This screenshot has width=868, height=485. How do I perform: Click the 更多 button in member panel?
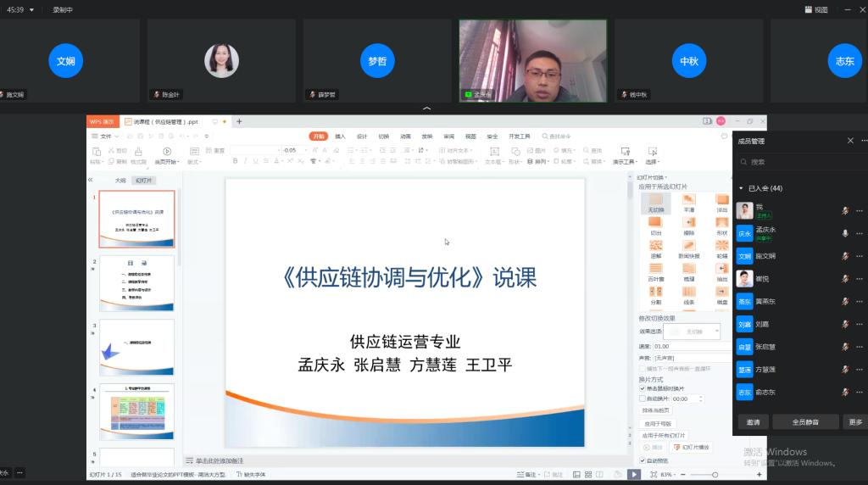coord(855,422)
